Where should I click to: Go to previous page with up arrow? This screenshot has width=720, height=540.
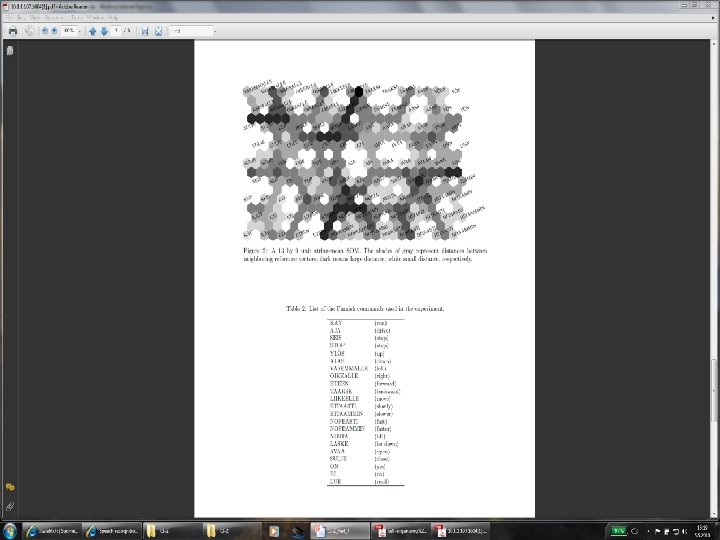[x=93, y=31]
